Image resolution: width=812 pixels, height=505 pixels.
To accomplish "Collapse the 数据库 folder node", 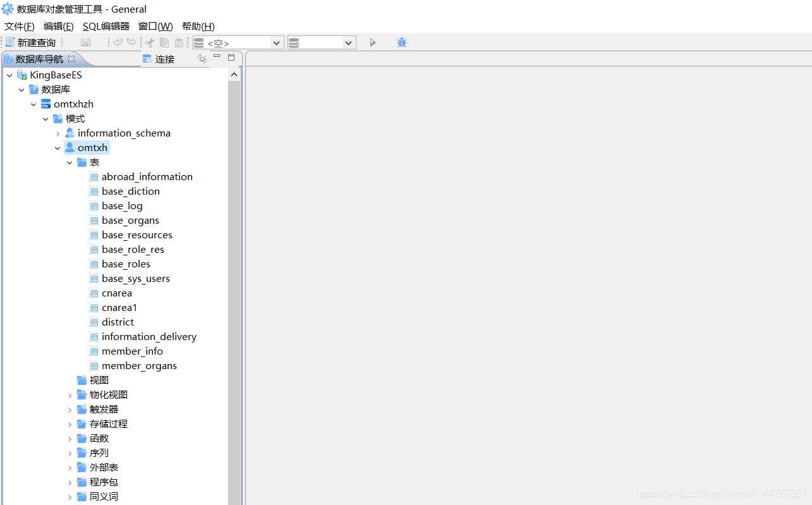I will pyautogui.click(x=21, y=90).
